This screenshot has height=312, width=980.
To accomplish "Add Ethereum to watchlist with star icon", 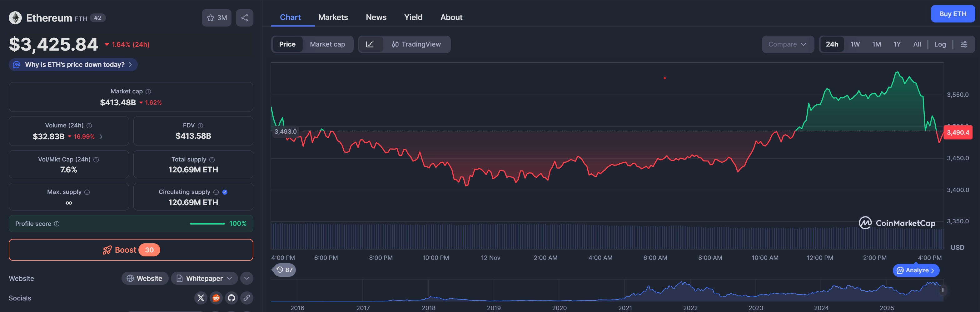I will click(216, 18).
